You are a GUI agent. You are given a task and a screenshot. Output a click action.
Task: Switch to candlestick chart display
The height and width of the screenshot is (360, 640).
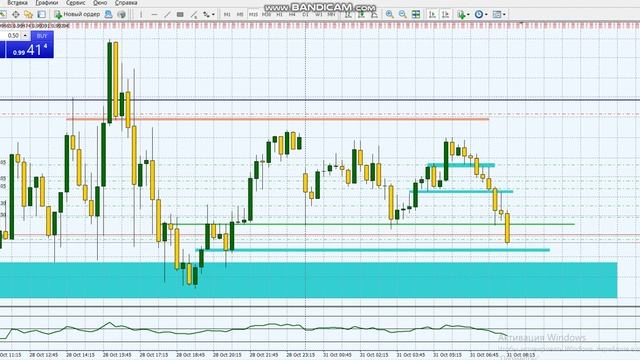click(361, 15)
